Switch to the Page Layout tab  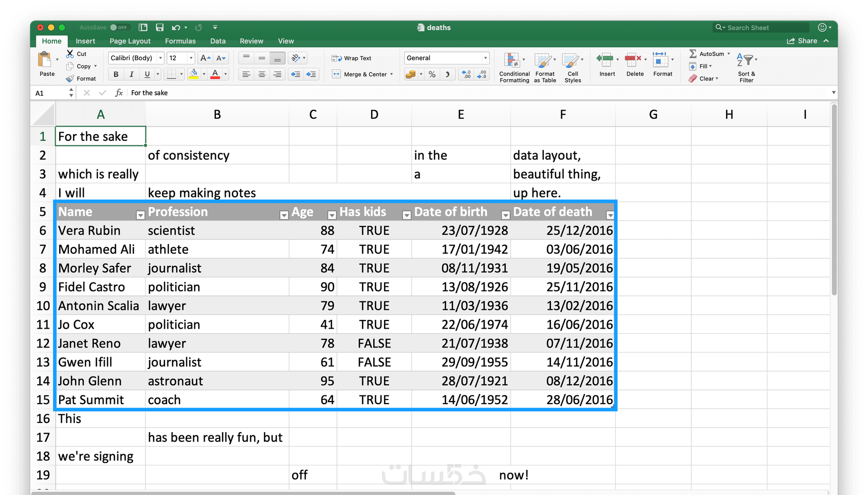pos(130,41)
